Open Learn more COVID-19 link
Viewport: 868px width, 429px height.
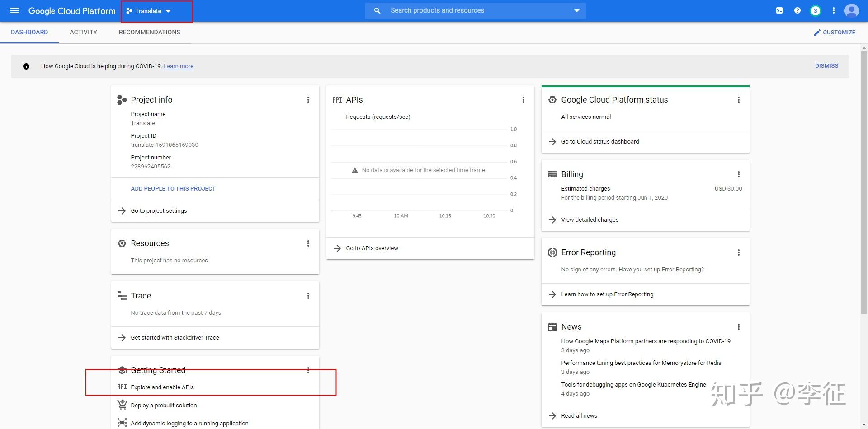tap(178, 66)
